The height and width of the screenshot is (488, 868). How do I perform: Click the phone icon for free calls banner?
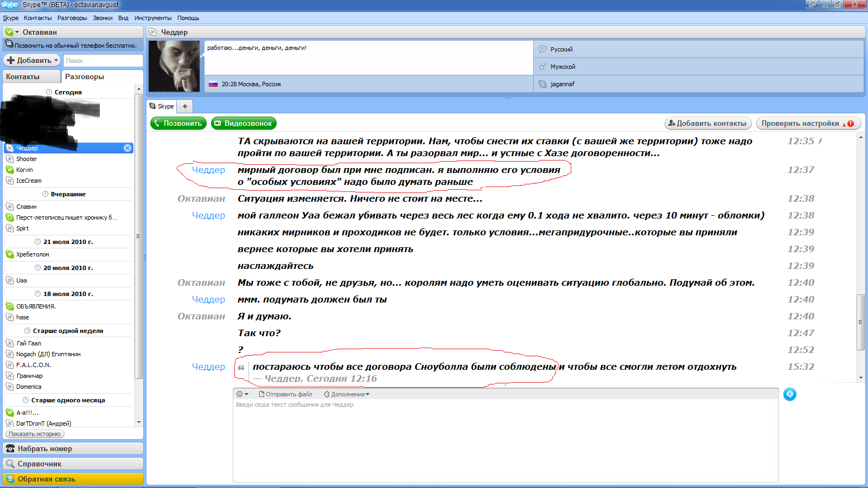click(9, 44)
